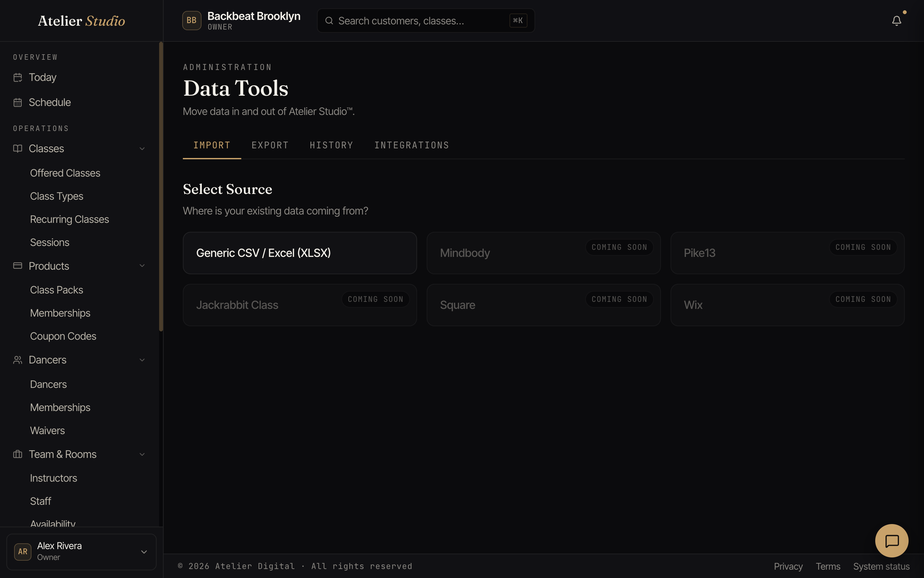The width and height of the screenshot is (924, 578).
Task: Click the Select Source heading
Action: (x=227, y=189)
